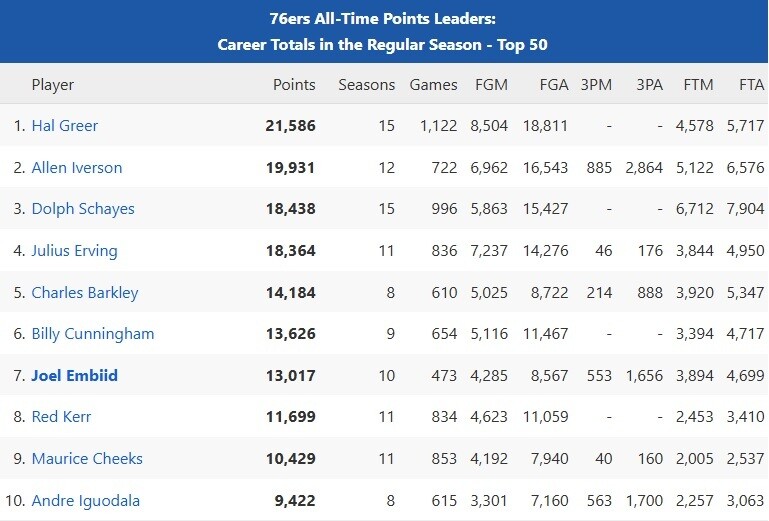Image resolution: width=769 pixels, height=521 pixels.
Task: Open Charles Barkley's profile link
Action: coord(85,293)
